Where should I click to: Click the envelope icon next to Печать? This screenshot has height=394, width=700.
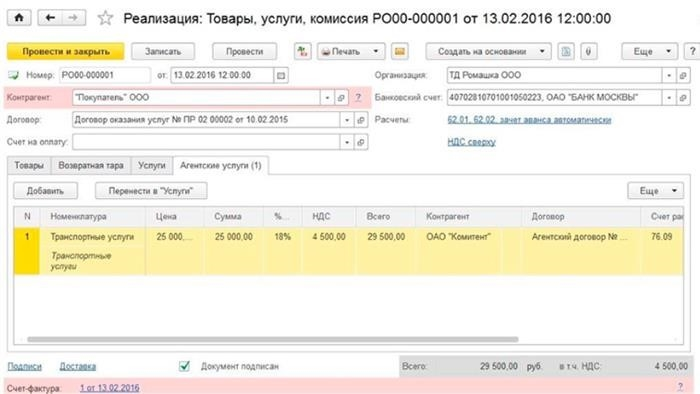400,52
